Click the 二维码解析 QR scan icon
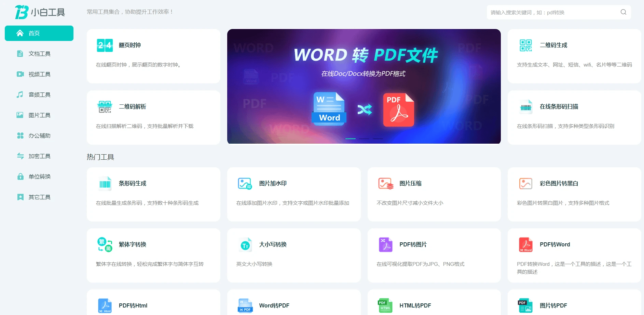 [x=105, y=107]
